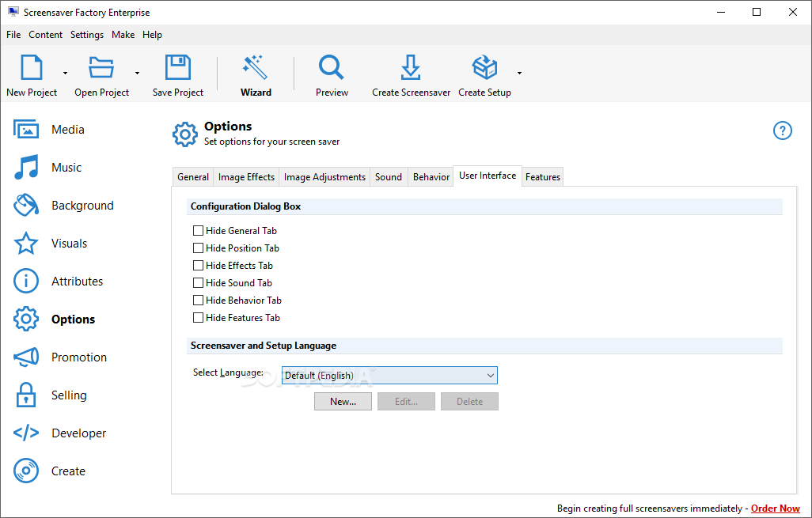Screen dimensions: 812x518
Task: Expand the Open Project dropdown arrow
Action: click(137, 73)
